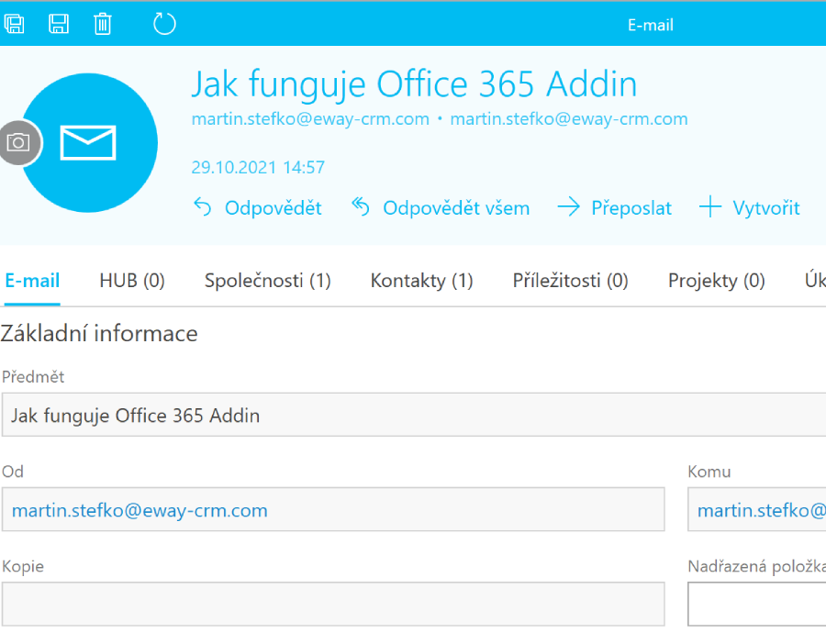
Task: Switch to the Kontakty (1) tab
Action: [422, 281]
